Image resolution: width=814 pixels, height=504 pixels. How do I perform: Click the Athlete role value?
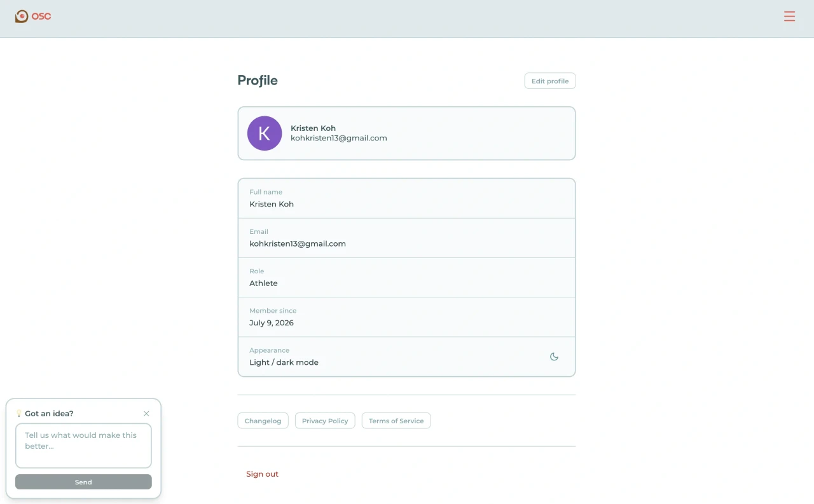[x=263, y=283]
